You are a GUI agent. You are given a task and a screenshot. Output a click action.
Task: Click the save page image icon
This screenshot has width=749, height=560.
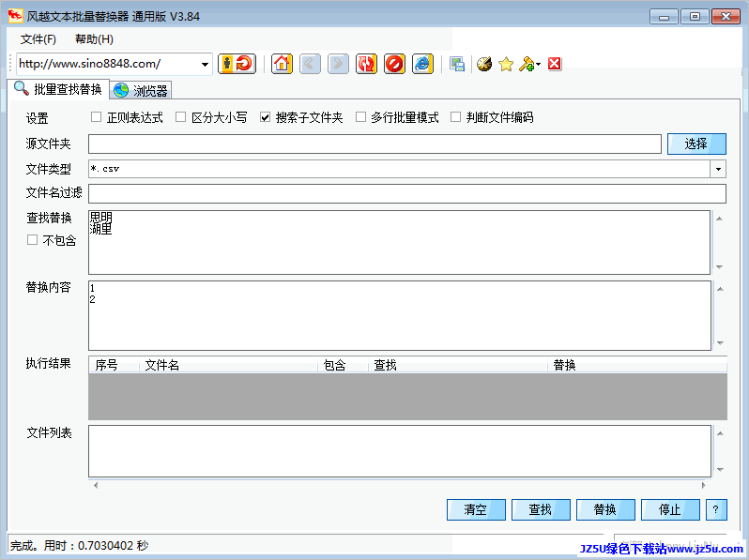tap(457, 64)
